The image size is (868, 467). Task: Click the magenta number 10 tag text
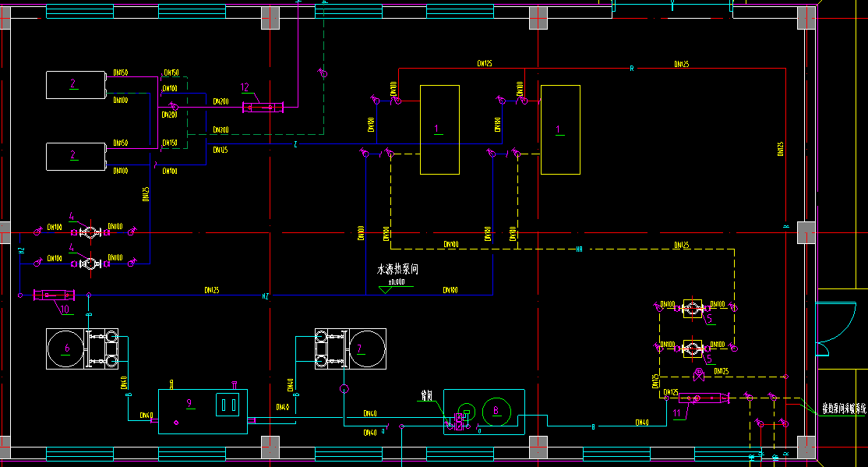65,309
